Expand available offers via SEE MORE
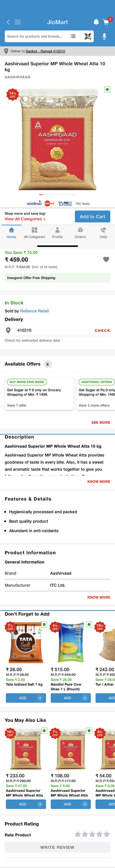 pyautogui.click(x=101, y=422)
